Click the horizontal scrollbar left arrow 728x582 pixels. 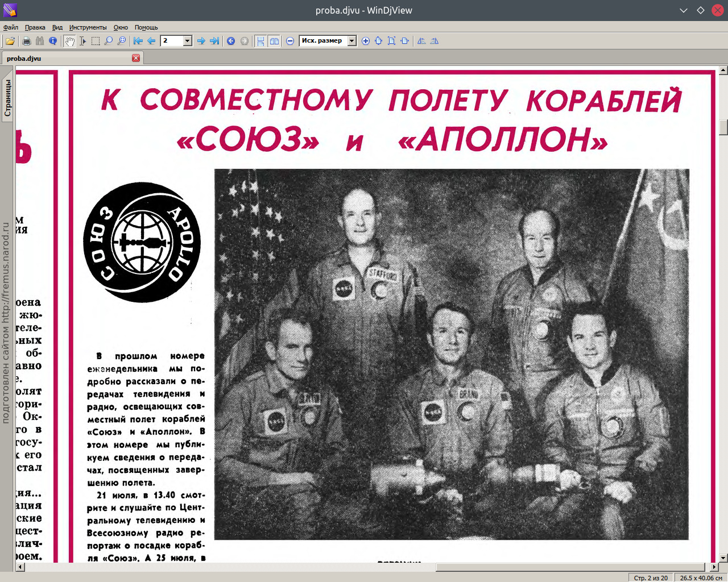click(x=20, y=567)
